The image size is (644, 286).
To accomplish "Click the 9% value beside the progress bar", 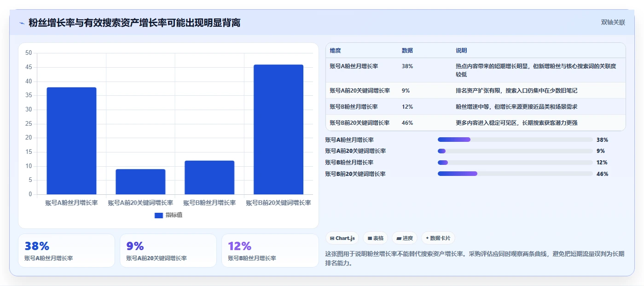I will (x=601, y=151).
